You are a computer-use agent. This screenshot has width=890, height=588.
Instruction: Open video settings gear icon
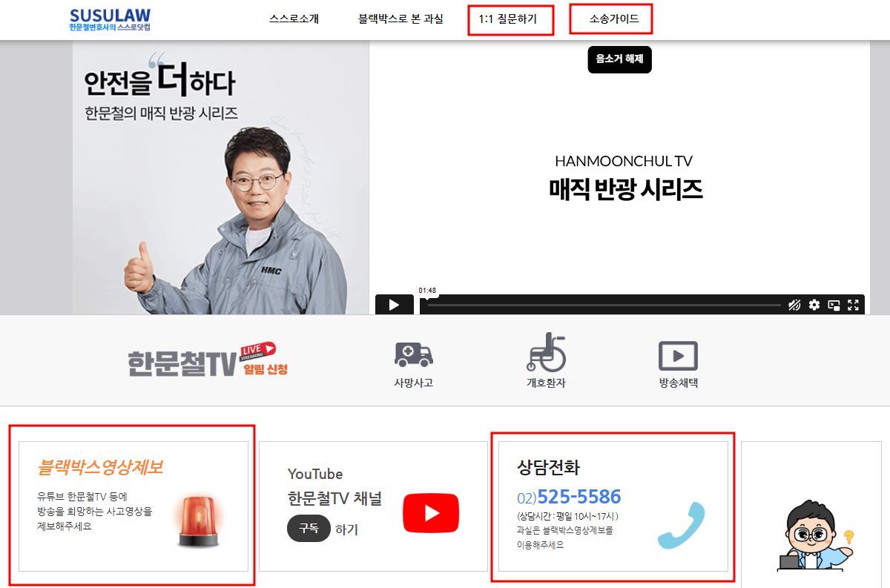[814, 305]
